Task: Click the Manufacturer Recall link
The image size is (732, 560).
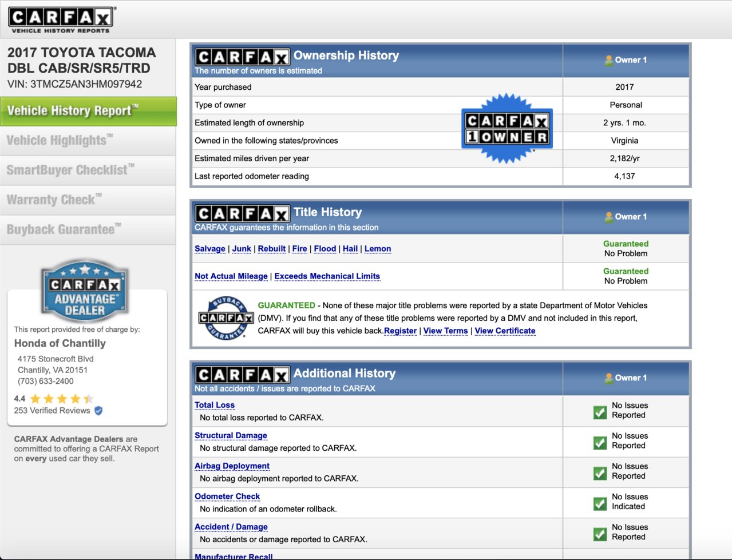Action: [234, 556]
